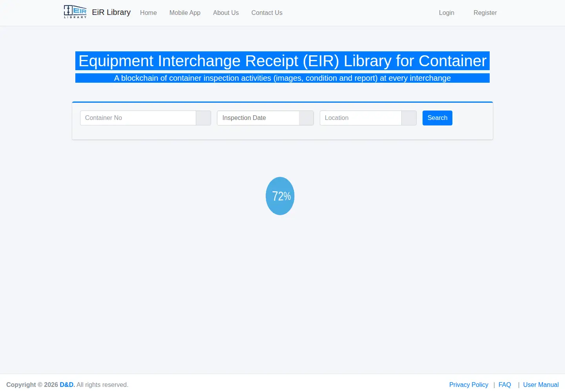This screenshot has height=392, width=565.
Task: Click the addon button beside Container No
Action: [x=204, y=118]
